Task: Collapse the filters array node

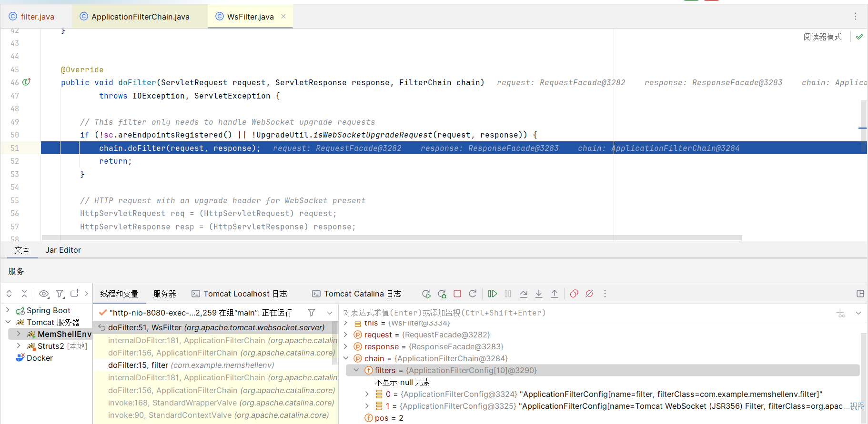Action: 356,370
